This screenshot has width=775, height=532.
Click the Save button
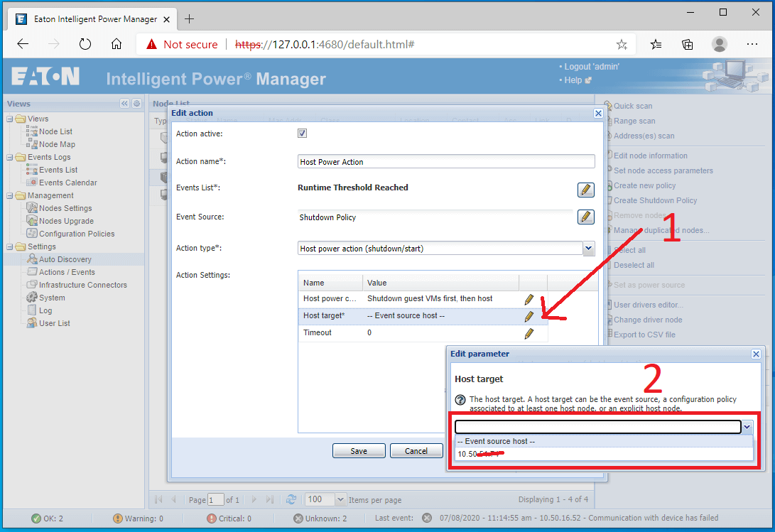[x=359, y=450]
